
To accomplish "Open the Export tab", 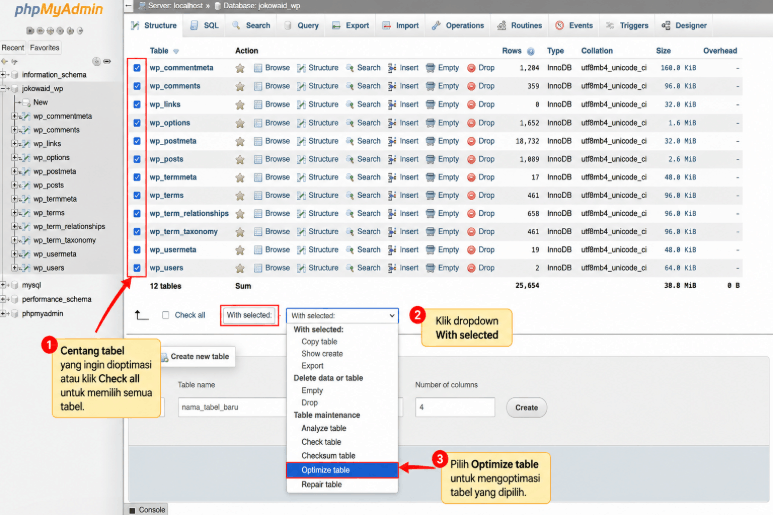I will tap(351, 26).
